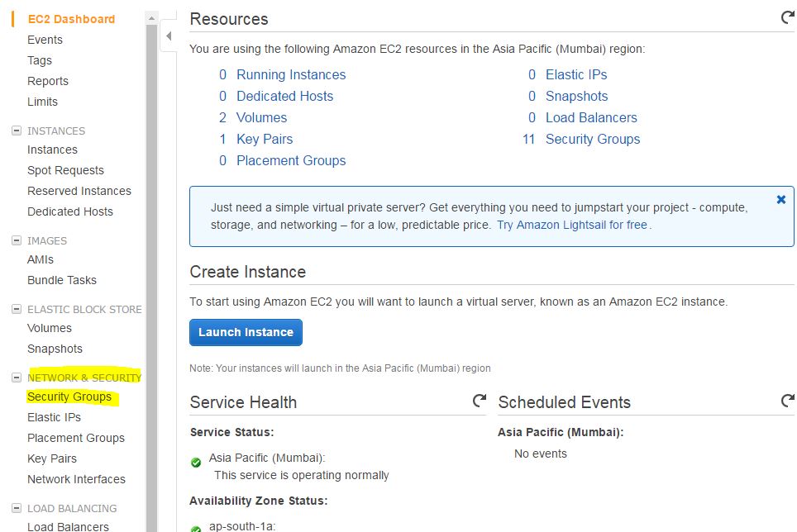Refresh the Service Health section

[x=480, y=400]
